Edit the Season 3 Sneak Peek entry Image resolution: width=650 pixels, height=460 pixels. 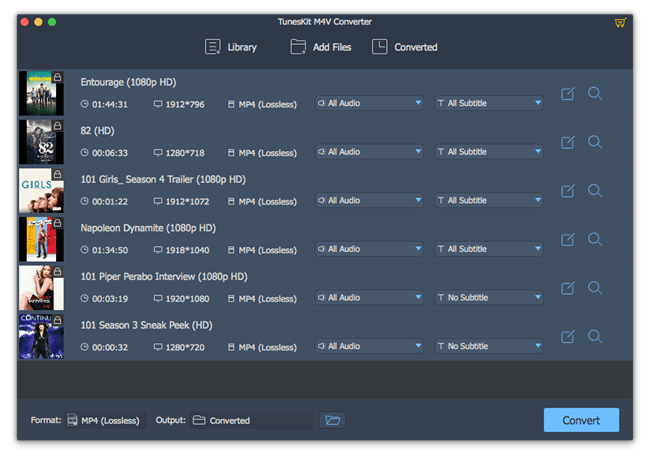tap(568, 336)
